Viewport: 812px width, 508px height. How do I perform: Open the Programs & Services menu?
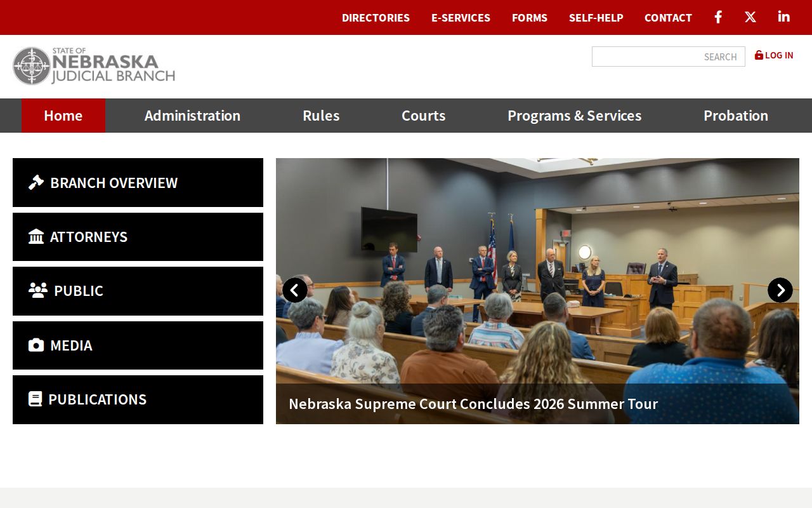tap(574, 116)
